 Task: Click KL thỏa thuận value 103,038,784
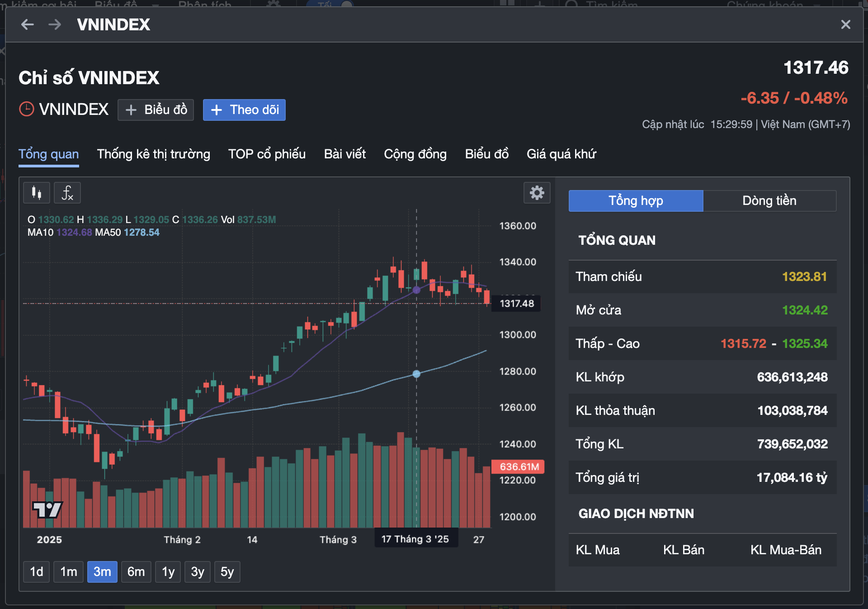point(793,411)
